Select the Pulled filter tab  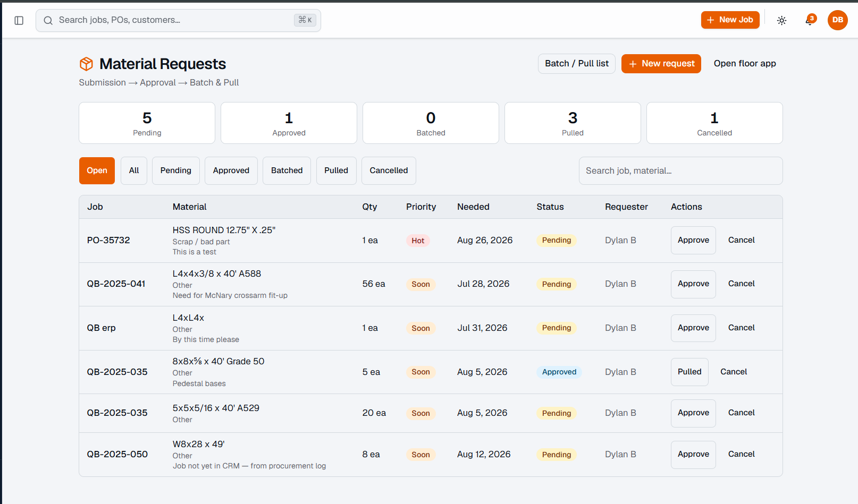(x=337, y=170)
